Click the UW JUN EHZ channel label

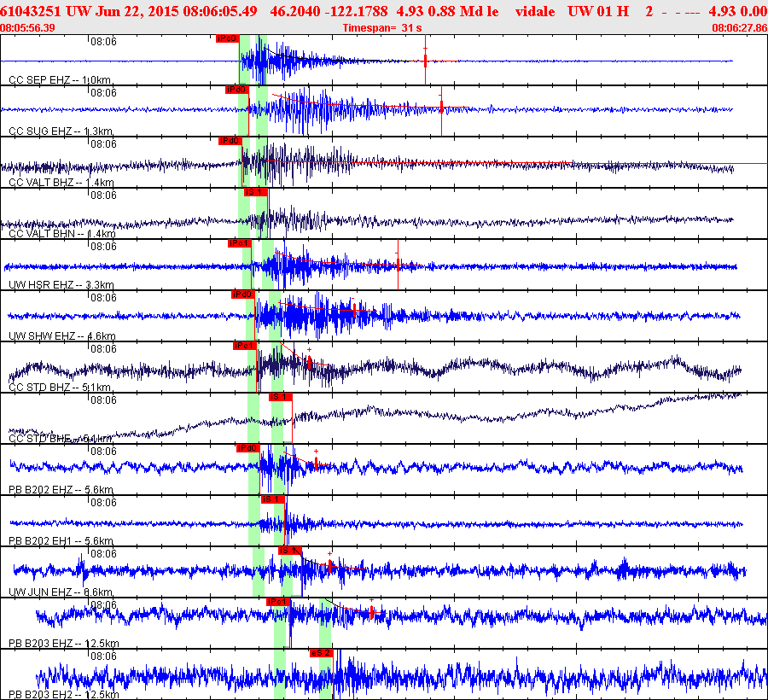click(x=61, y=592)
